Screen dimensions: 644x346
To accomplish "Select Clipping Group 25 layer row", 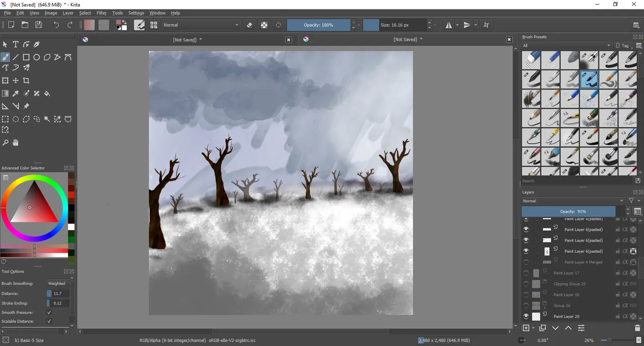I will tap(581, 284).
